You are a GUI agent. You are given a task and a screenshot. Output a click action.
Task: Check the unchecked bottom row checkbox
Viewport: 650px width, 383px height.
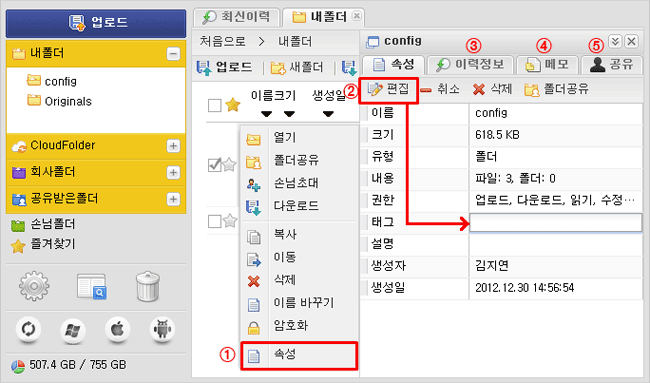(214, 221)
